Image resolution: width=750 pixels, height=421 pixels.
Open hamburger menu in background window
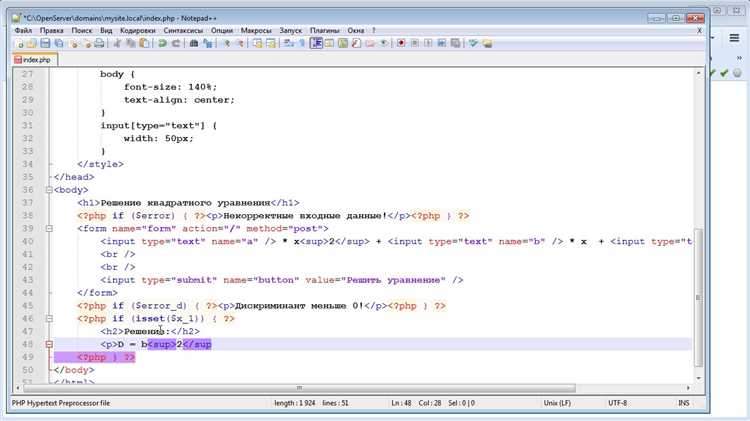[x=734, y=38]
